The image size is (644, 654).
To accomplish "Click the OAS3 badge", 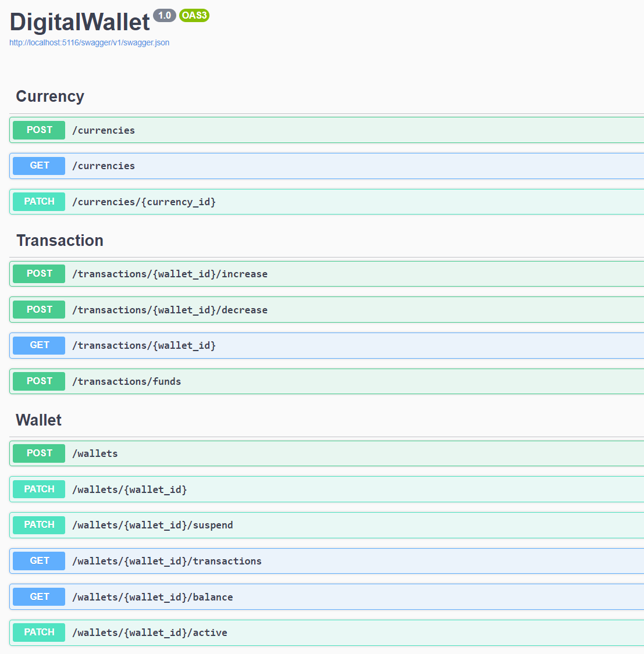I will point(194,16).
